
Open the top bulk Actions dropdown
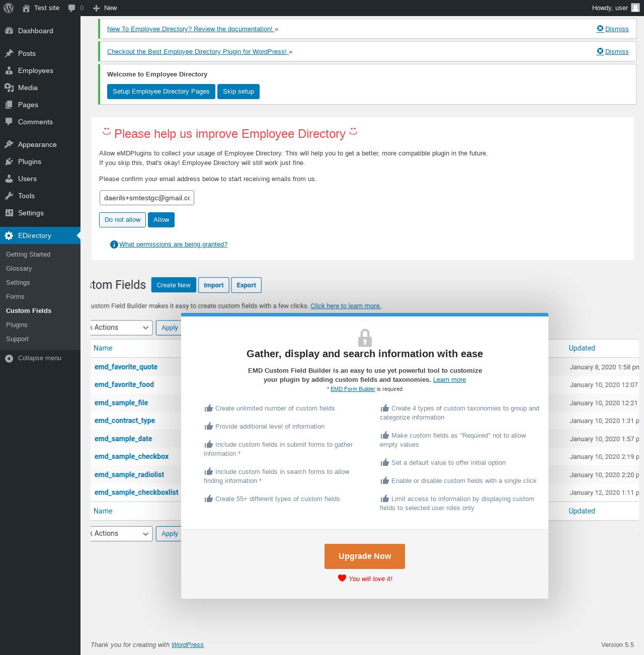point(121,327)
